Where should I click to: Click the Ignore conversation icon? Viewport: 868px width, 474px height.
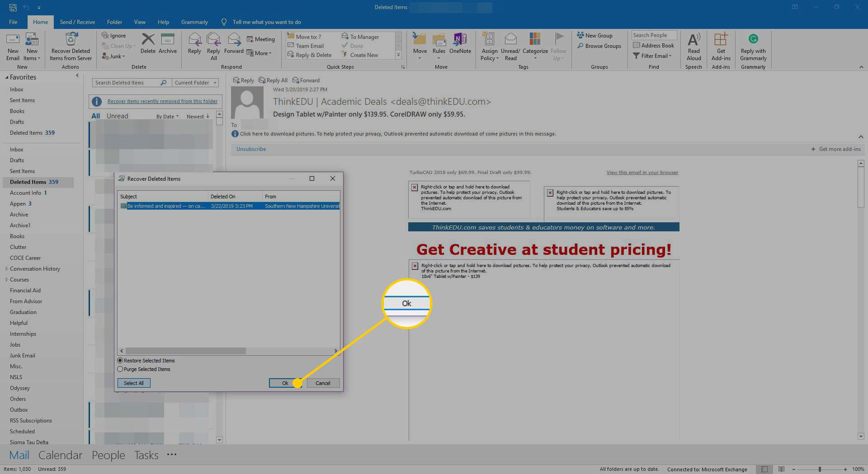[x=105, y=36]
